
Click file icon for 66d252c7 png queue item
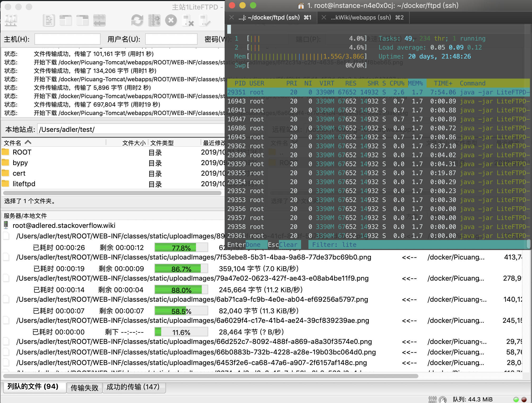point(6,341)
